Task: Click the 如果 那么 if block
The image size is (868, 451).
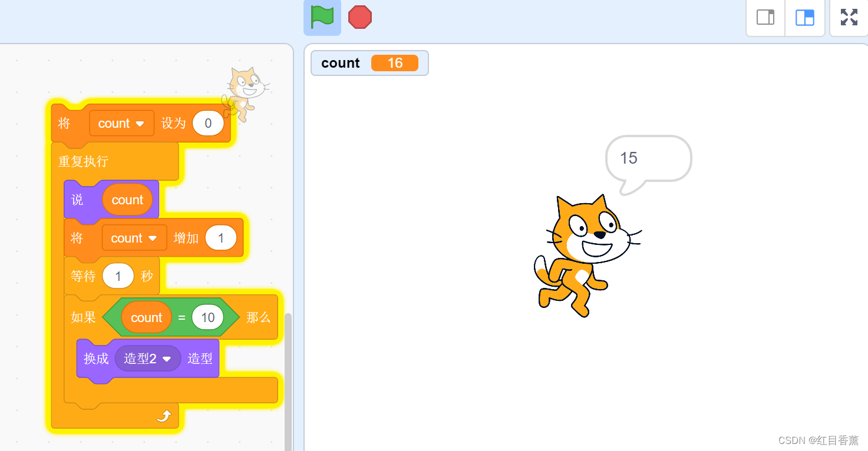Action: pyautogui.click(x=82, y=317)
